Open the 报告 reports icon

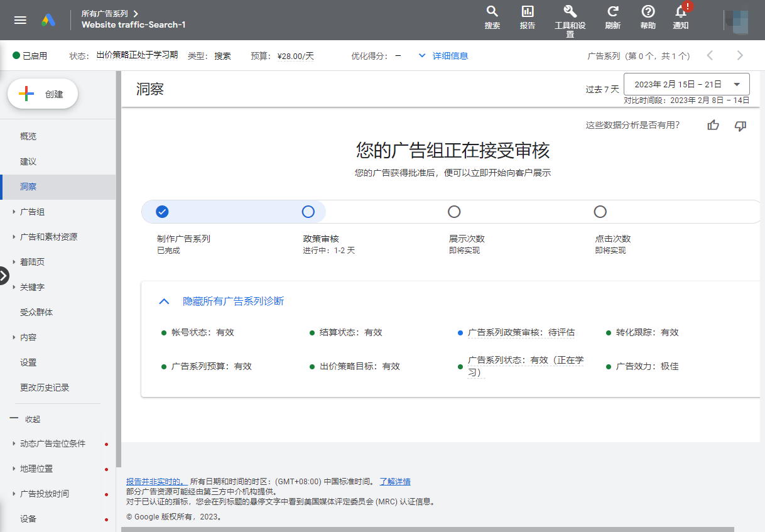[528, 12]
